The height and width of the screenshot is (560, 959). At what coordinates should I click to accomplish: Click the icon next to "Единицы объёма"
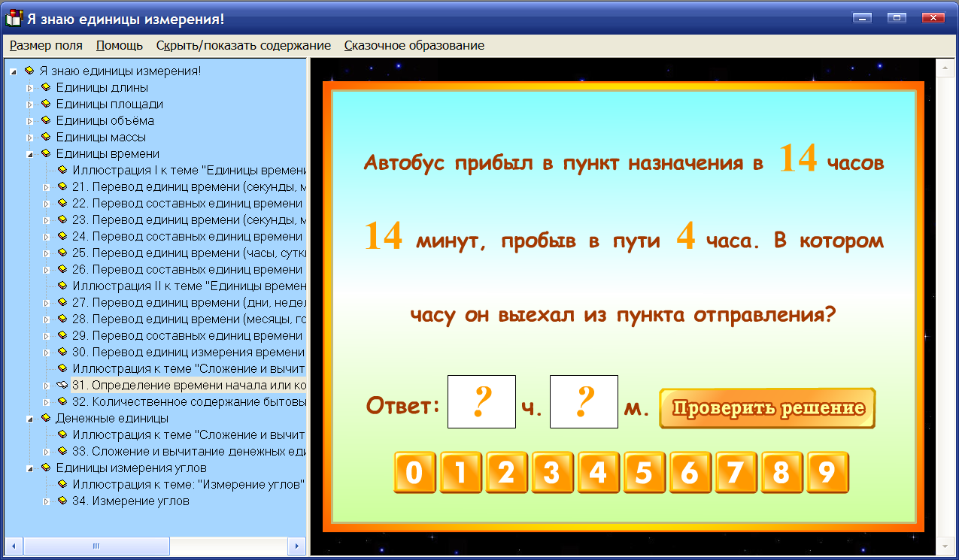coord(45,120)
